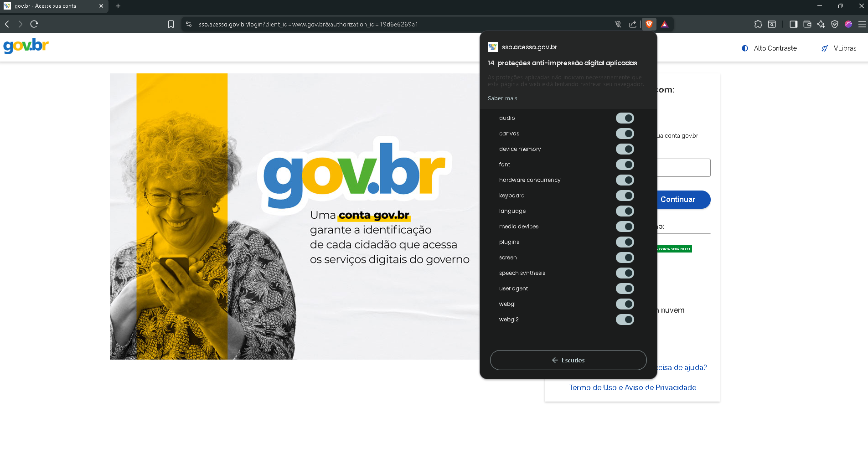Screen dimensions: 868x464
Task: Select the gov.br Acesse sua conta tab
Action: (50, 6)
